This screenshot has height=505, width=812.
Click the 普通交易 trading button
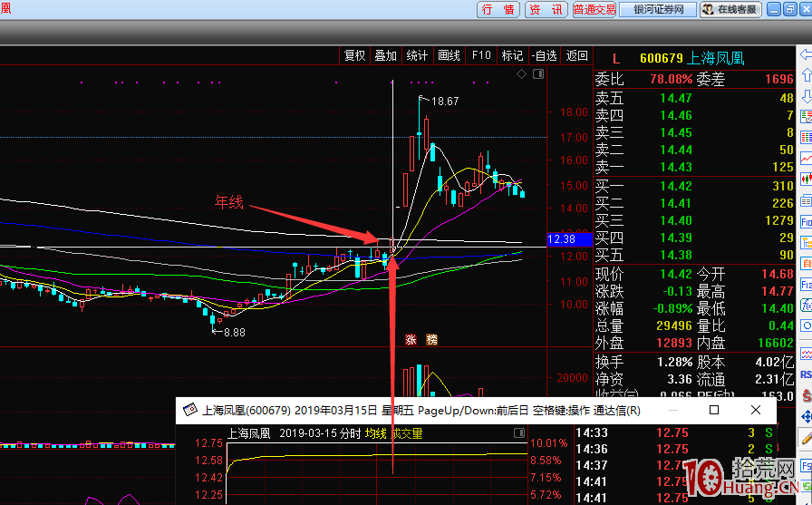594,9
